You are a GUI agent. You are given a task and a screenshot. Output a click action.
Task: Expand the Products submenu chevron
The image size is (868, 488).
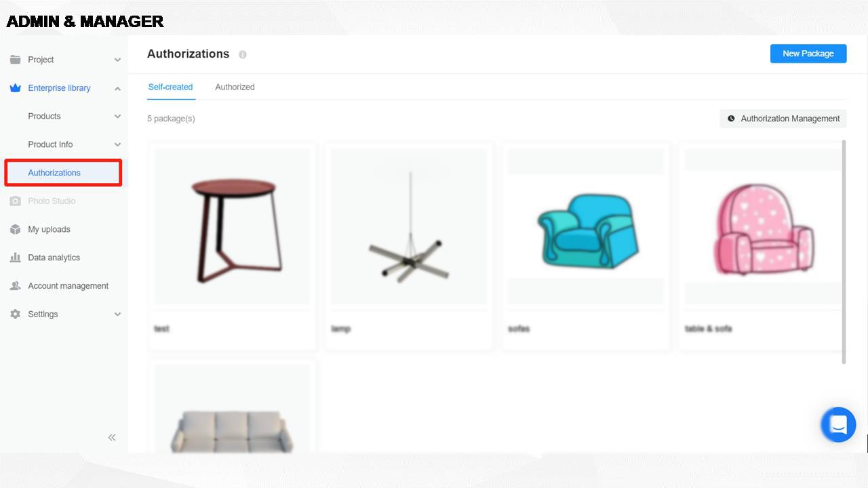point(117,117)
